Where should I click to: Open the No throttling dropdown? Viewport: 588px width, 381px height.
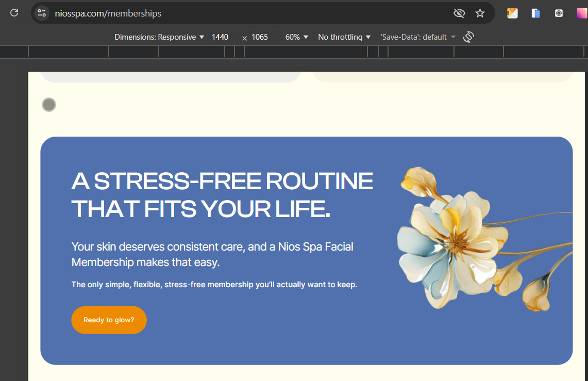(344, 37)
